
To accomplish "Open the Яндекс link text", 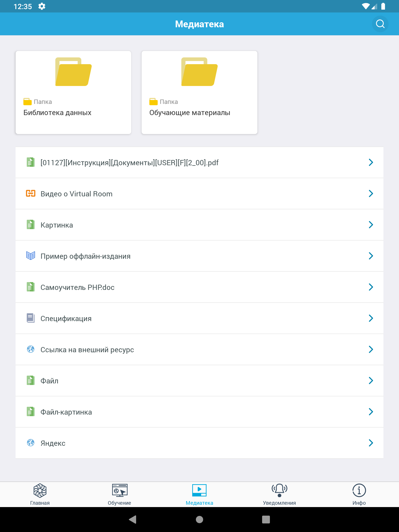I will point(53,443).
